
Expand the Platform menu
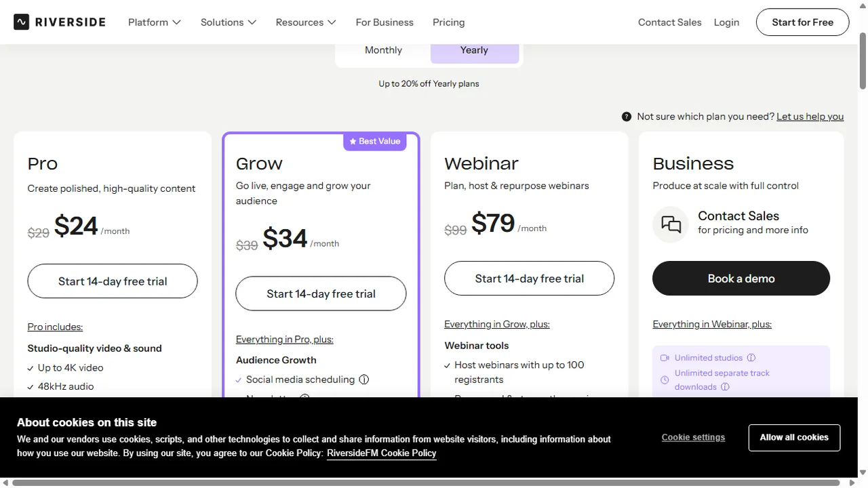click(155, 22)
